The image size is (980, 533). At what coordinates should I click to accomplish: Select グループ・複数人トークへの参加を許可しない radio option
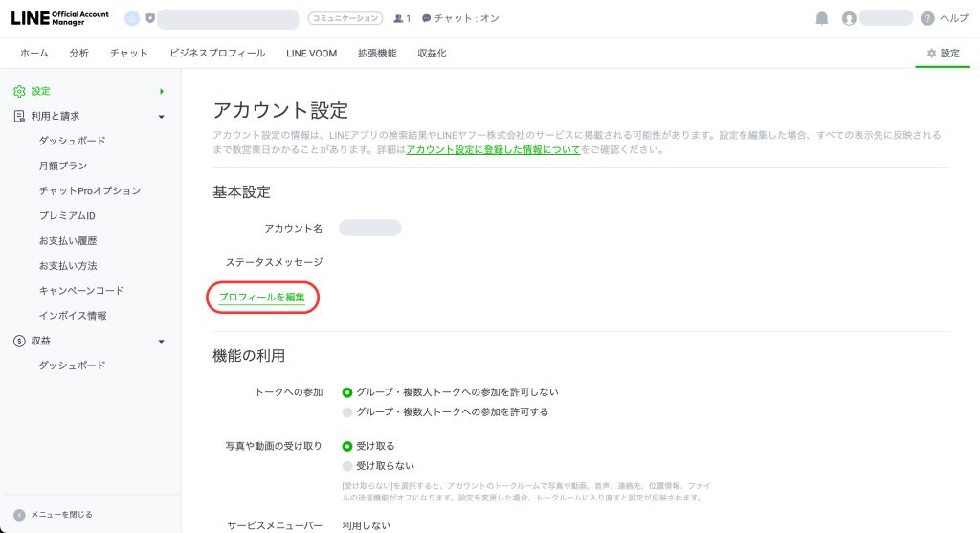pos(347,392)
